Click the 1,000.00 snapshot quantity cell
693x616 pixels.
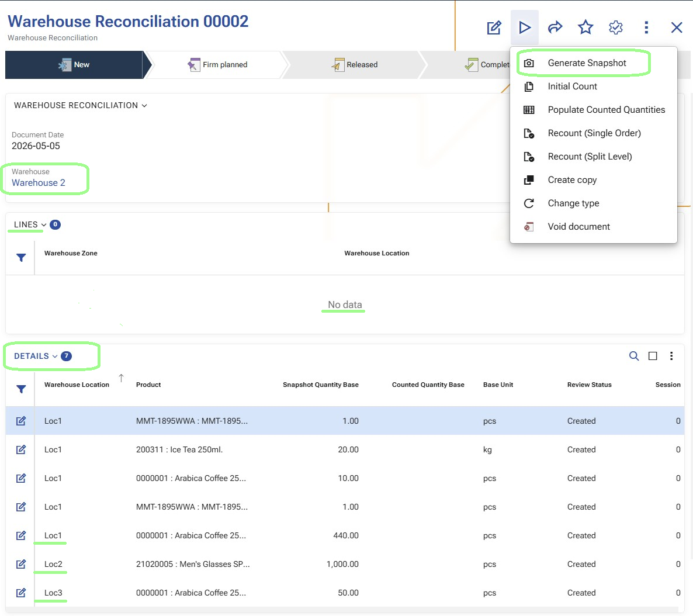click(x=342, y=564)
